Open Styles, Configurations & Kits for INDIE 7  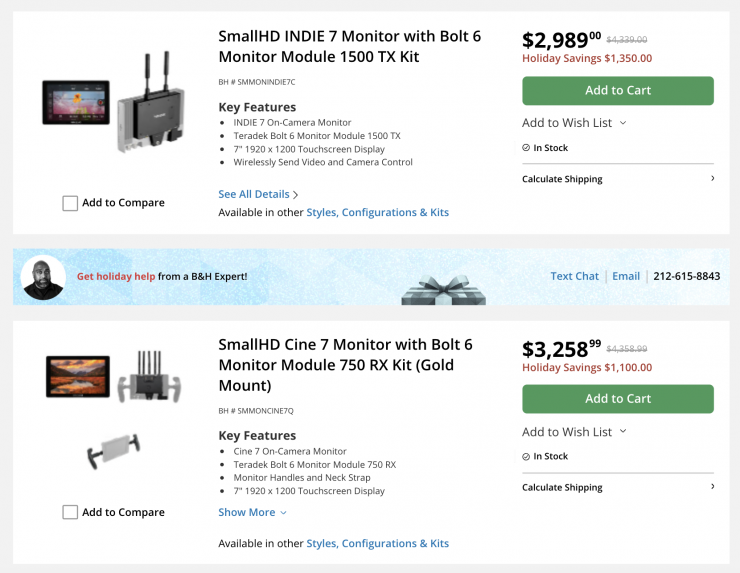click(x=377, y=212)
